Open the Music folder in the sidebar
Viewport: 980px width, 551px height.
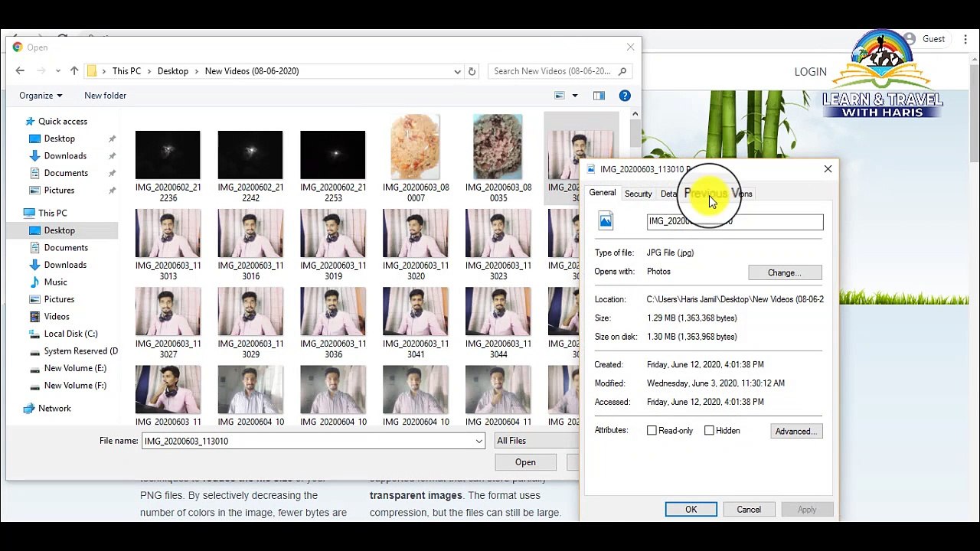point(55,282)
